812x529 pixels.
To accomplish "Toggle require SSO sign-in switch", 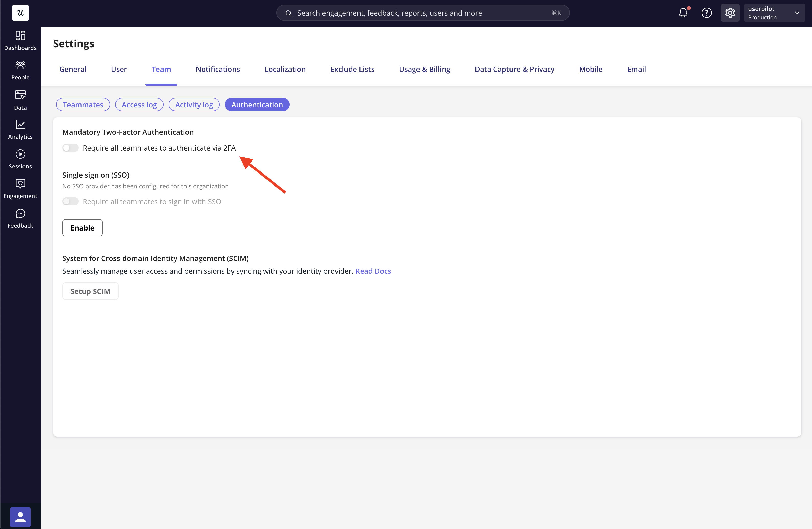I will pos(71,201).
